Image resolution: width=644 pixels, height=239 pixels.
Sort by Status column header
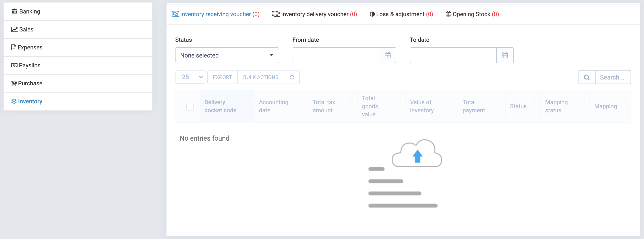523,106
